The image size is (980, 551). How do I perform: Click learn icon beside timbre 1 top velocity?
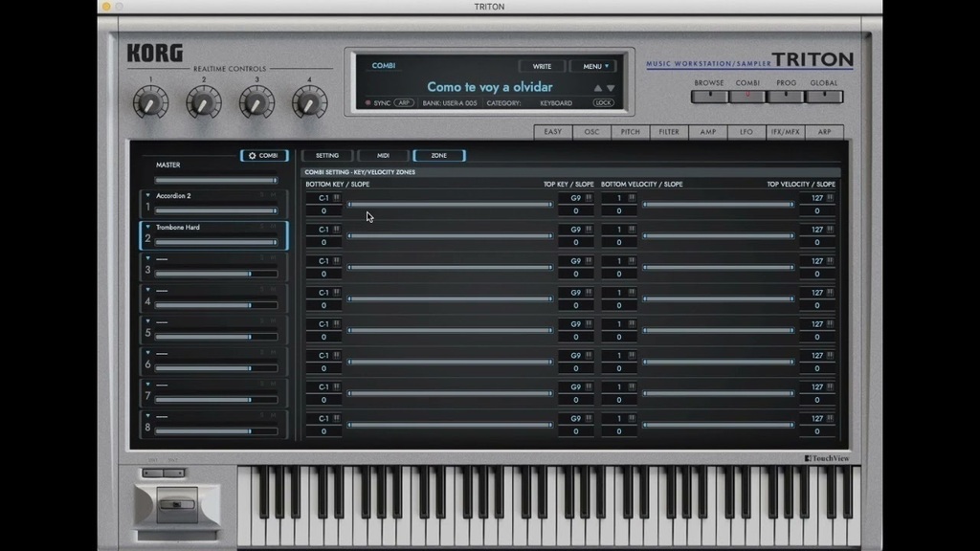click(830, 198)
